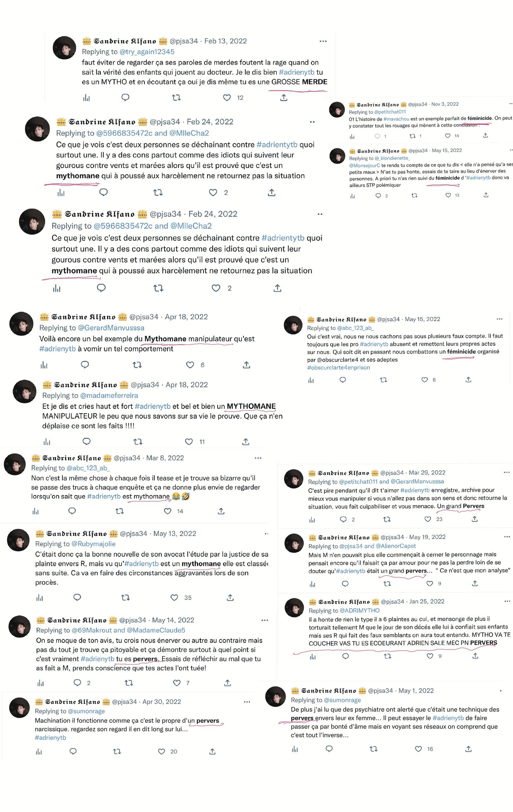Retweet the Feb 13, 2022 tweet
The image size is (513, 812).
point(176,98)
